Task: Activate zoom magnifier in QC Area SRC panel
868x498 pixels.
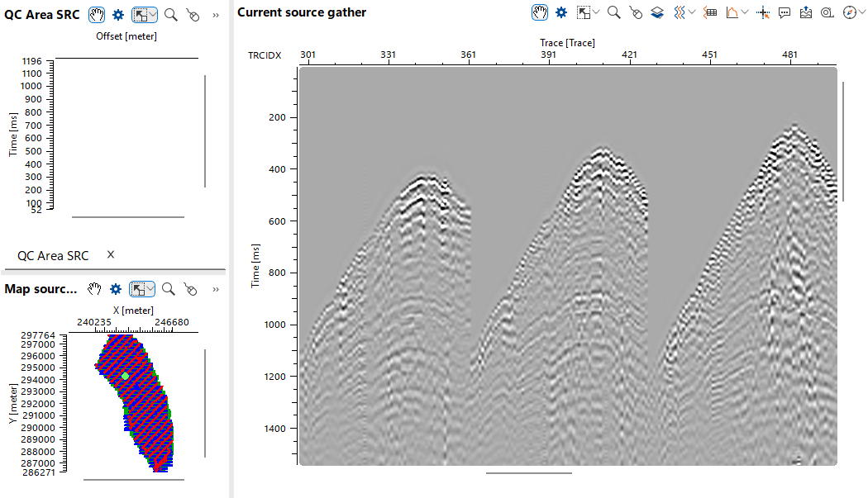Action: [171, 15]
